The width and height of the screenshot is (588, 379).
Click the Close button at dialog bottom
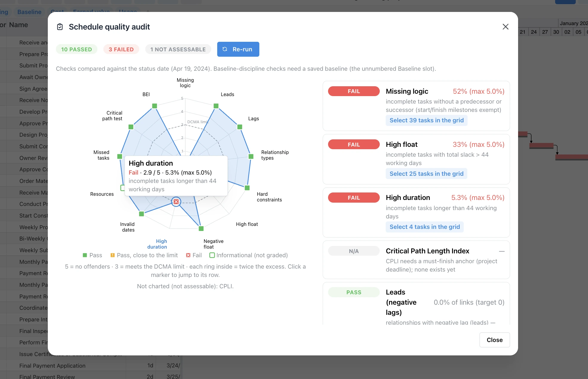pos(494,340)
